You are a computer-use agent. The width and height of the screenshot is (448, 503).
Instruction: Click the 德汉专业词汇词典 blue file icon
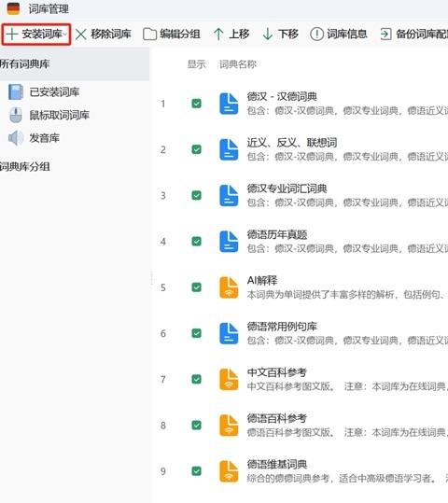(x=229, y=195)
